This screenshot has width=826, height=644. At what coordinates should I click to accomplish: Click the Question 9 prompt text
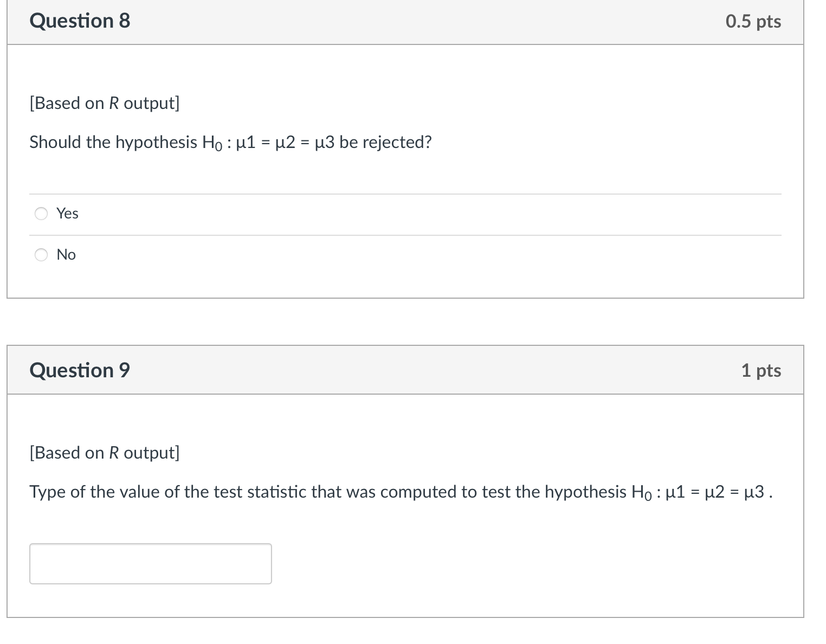pos(401,492)
